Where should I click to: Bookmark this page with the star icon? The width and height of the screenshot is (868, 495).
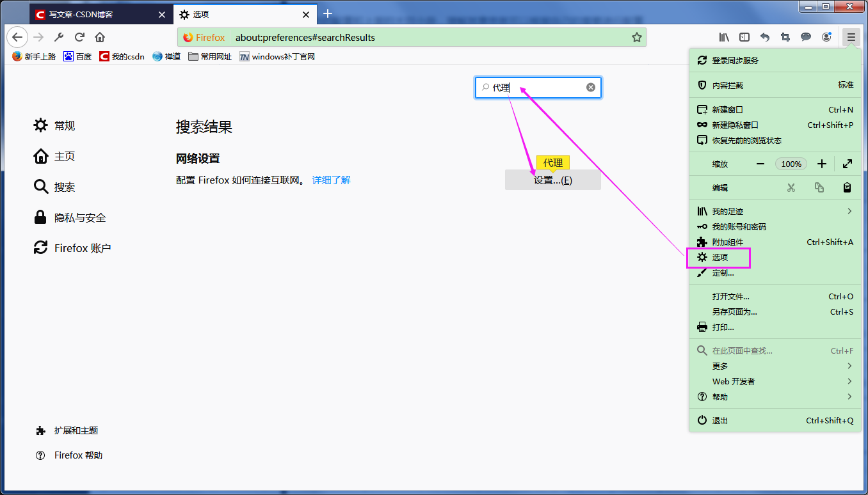pyautogui.click(x=637, y=37)
